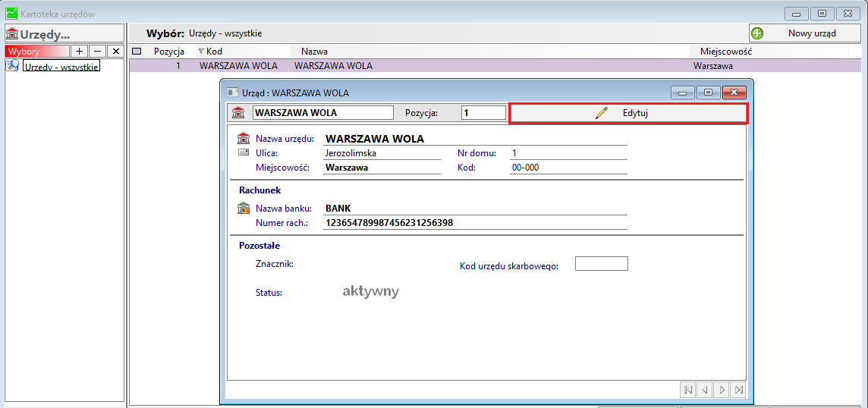Click the Nazwa urzędu value WARSZAWA WOLA

click(x=375, y=139)
